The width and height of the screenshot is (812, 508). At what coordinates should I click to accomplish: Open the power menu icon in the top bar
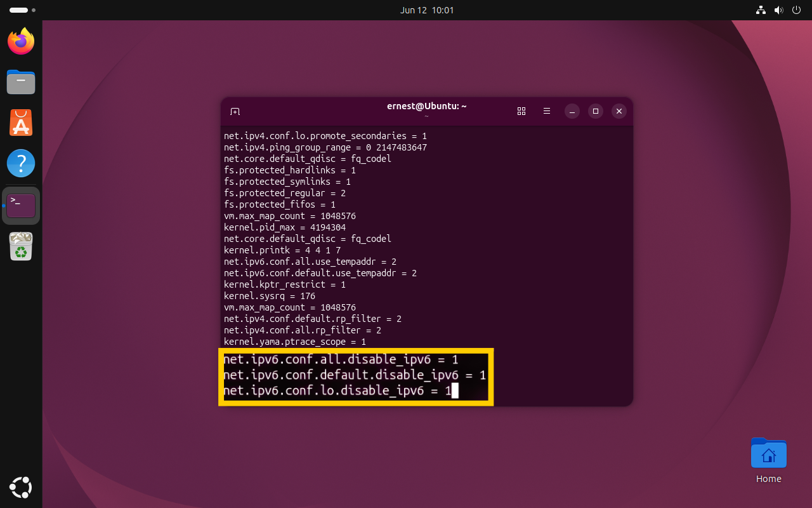click(796, 10)
